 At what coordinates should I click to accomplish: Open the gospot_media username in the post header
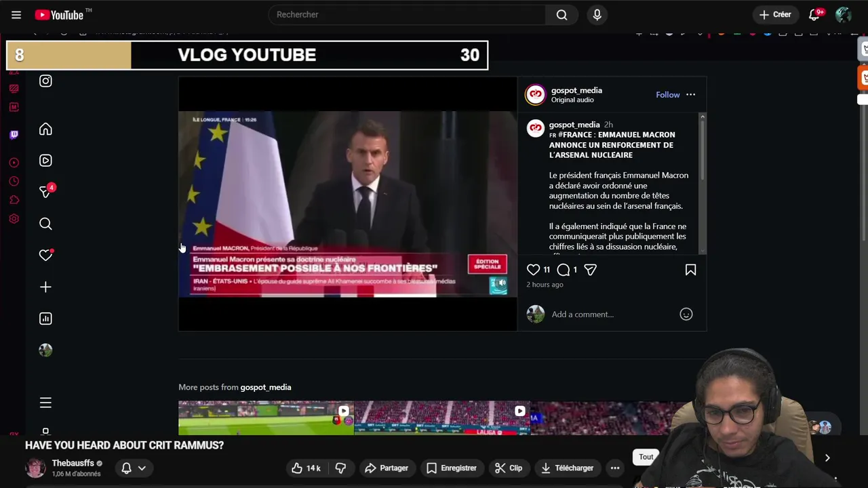(x=576, y=90)
